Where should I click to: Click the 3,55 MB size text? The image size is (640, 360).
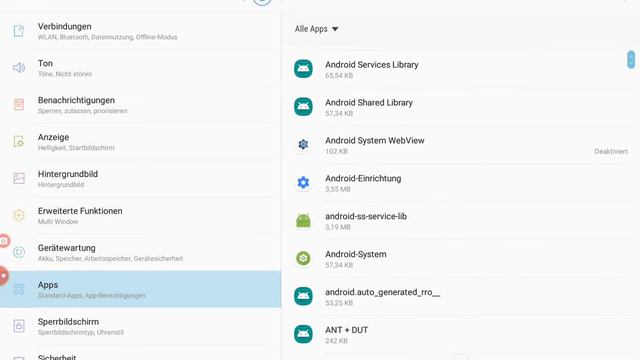pyautogui.click(x=338, y=189)
